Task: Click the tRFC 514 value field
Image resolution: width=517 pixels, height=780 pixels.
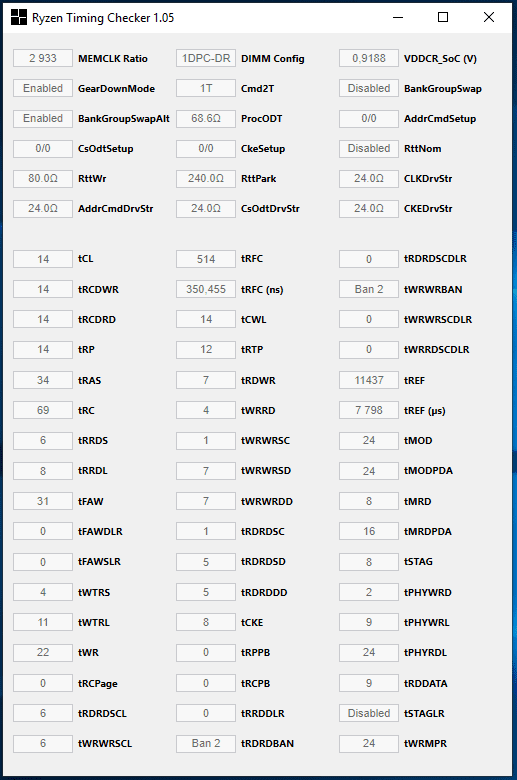Action: point(206,259)
